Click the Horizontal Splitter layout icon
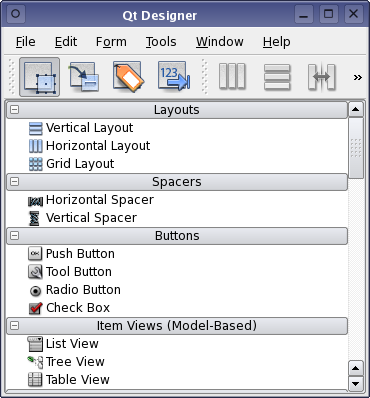The width and height of the screenshot is (370, 398). pos(321,77)
